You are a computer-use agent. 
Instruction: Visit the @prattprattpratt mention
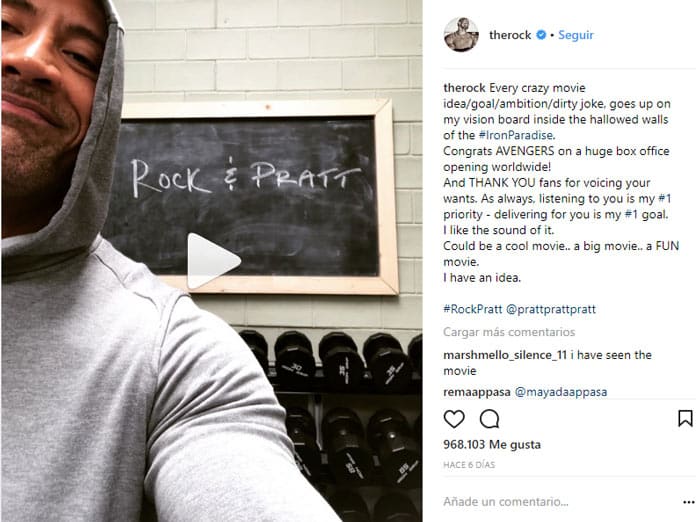[551, 309]
